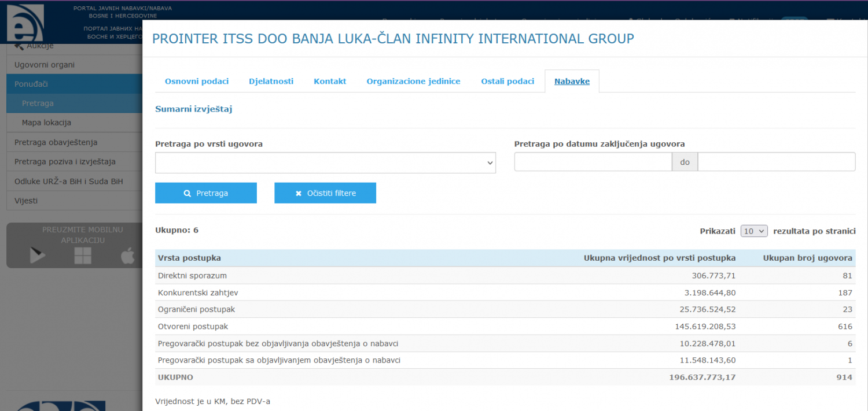Select Pregovarački postupak sa objavljivanjem row

[505, 360]
